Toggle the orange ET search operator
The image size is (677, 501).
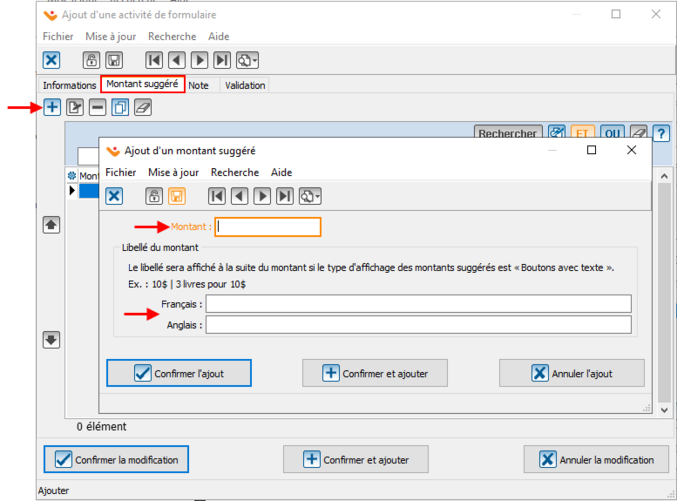tap(583, 134)
